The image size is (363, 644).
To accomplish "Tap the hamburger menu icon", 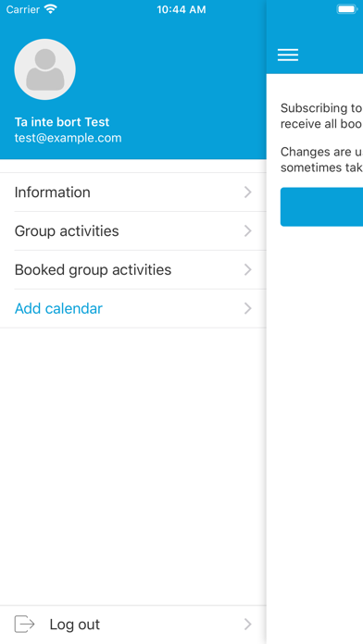I will click(x=288, y=55).
